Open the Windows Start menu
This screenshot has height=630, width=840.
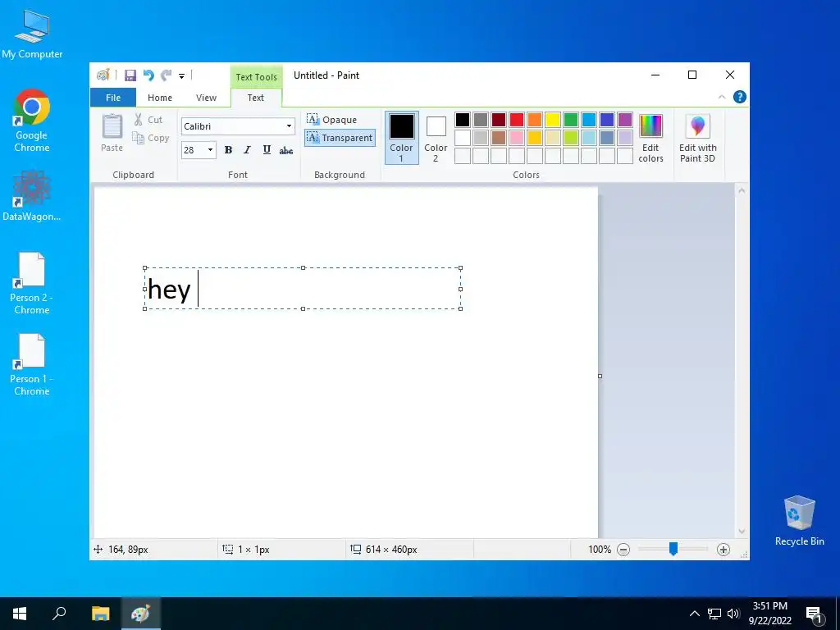20,614
